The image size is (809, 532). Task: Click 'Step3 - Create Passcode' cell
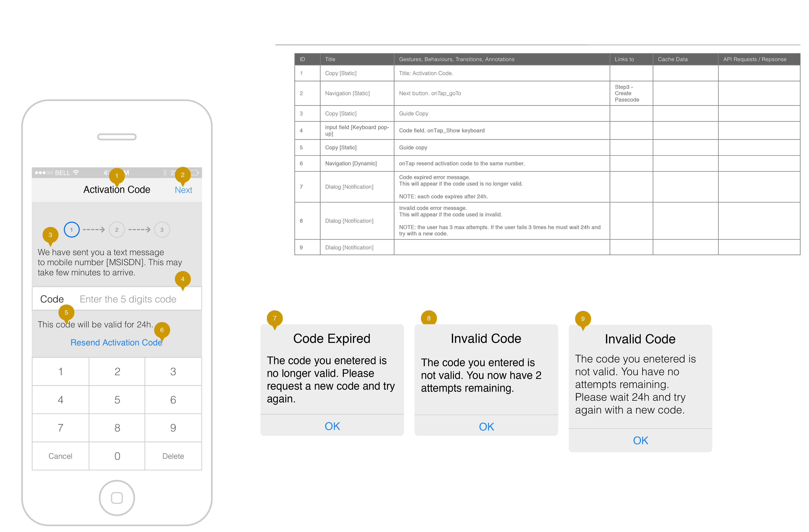coord(631,93)
